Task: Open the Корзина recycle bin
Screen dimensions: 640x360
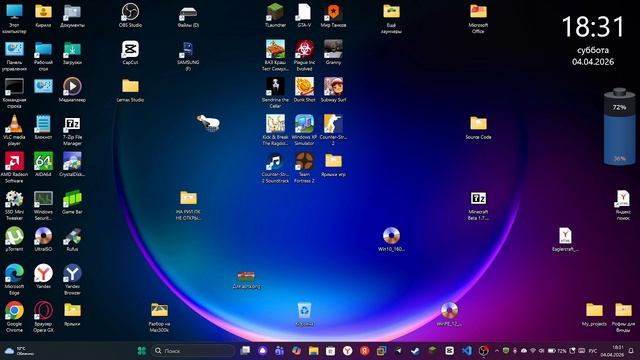Action: [x=304, y=314]
